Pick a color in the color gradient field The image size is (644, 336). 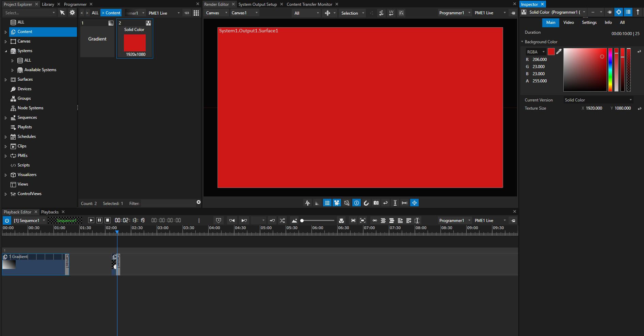point(585,69)
